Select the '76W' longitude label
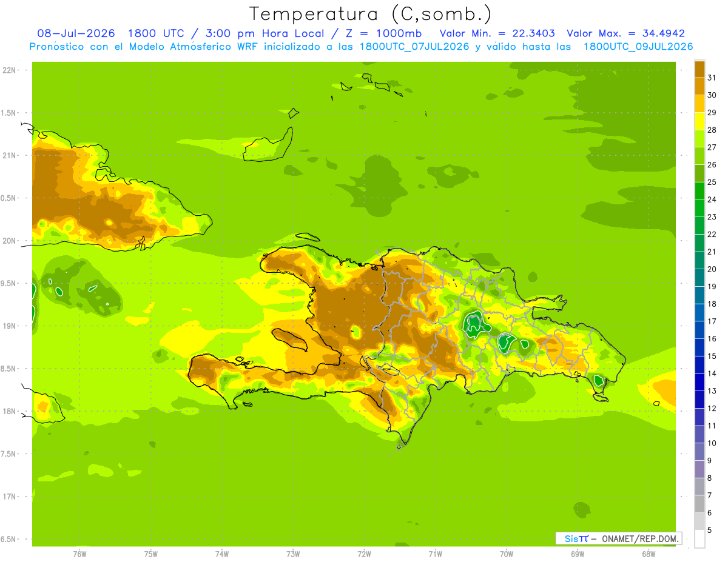This screenshot has width=728, height=562. [79, 554]
